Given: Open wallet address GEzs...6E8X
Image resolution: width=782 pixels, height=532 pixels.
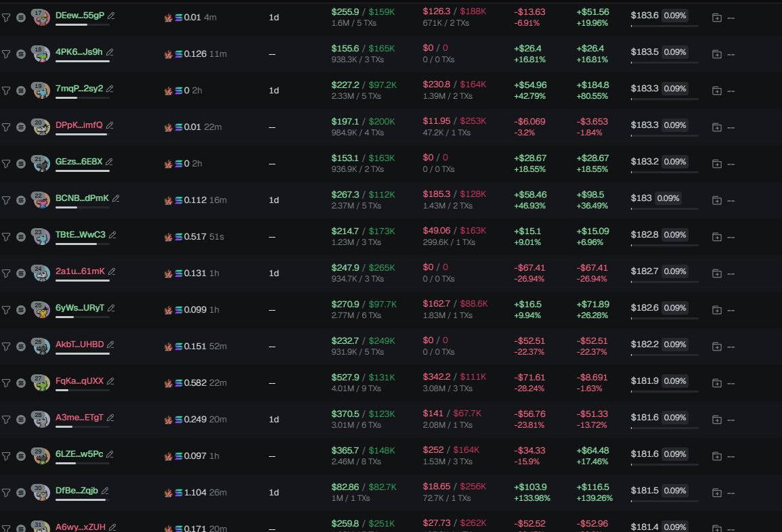Looking at the screenshot, I should pyautogui.click(x=79, y=162).
